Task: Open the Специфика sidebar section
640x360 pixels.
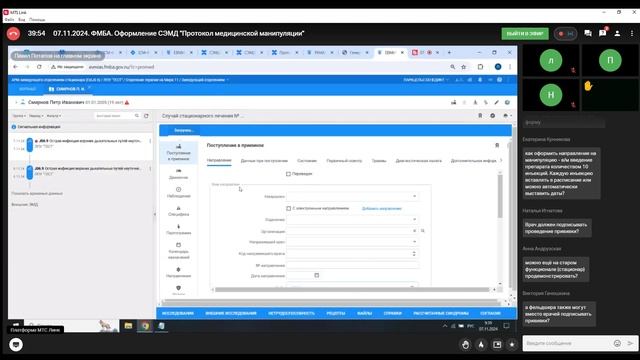Action: [x=178, y=211]
